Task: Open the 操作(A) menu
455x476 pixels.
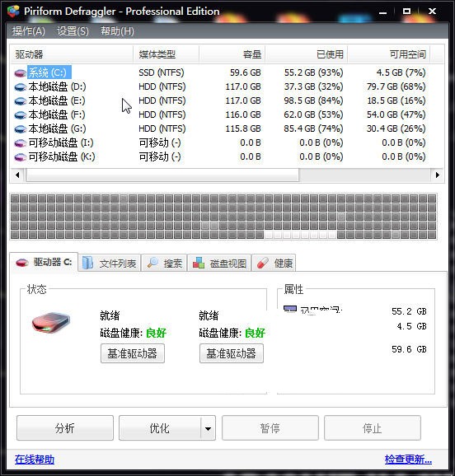Action: click(x=29, y=31)
